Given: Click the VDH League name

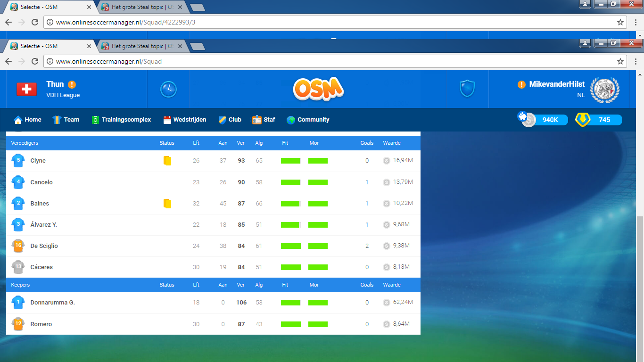Looking at the screenshot, I should (63, 95).
